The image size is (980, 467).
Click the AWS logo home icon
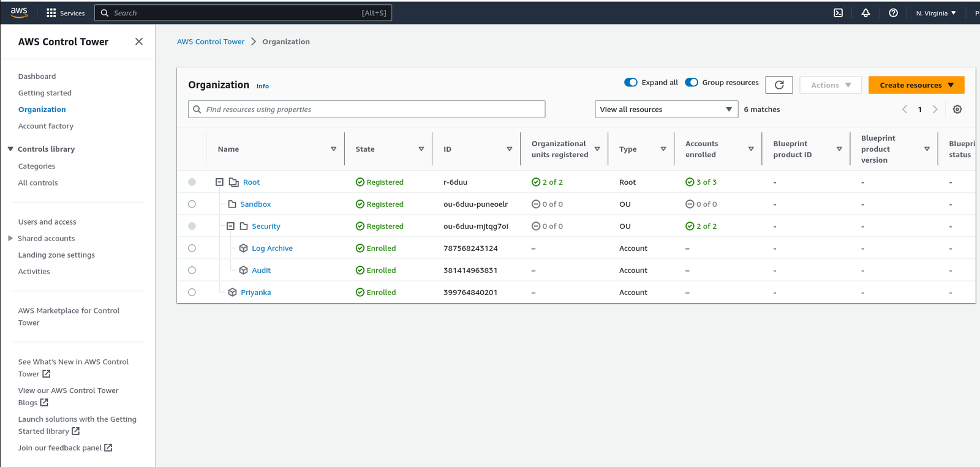19,13
